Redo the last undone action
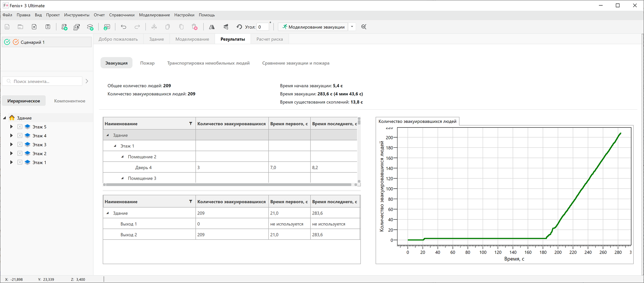This screenshot has width=644, height=283. tap(137, 27)
